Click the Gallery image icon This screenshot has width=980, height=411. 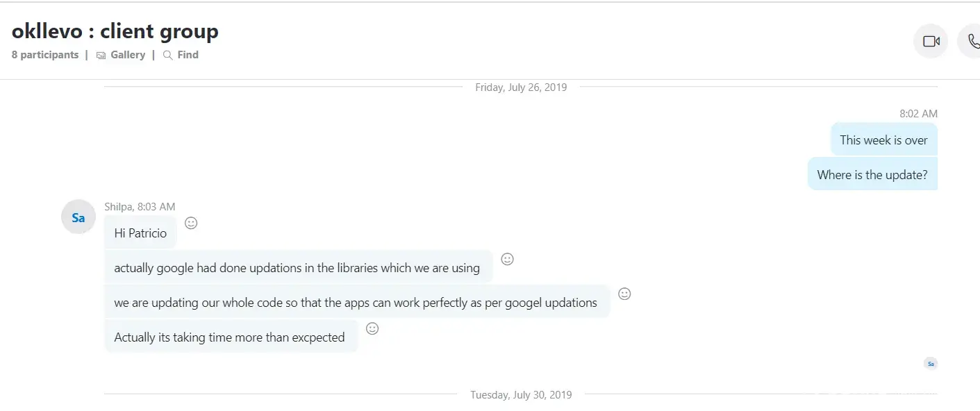click(101, 56)
